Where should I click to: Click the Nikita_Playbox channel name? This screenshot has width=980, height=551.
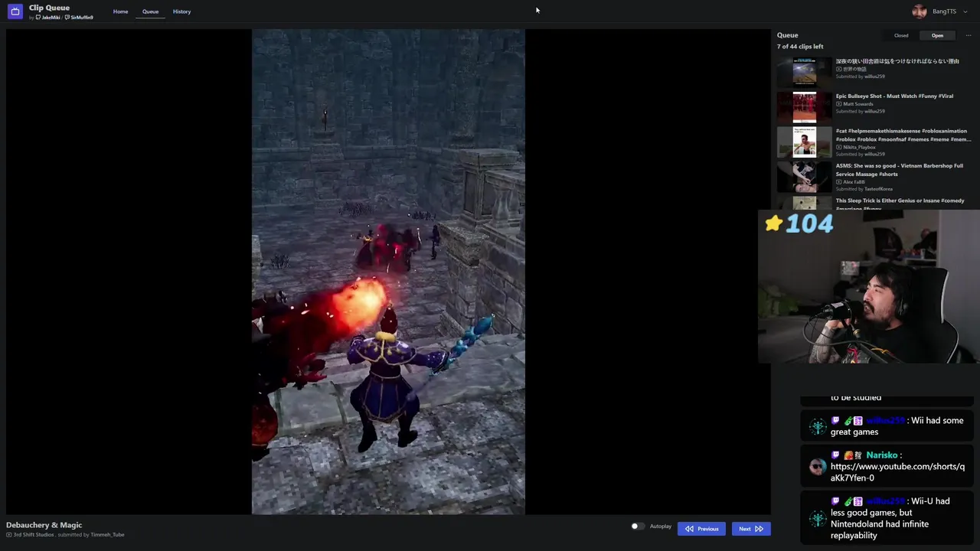coord(859,147)
